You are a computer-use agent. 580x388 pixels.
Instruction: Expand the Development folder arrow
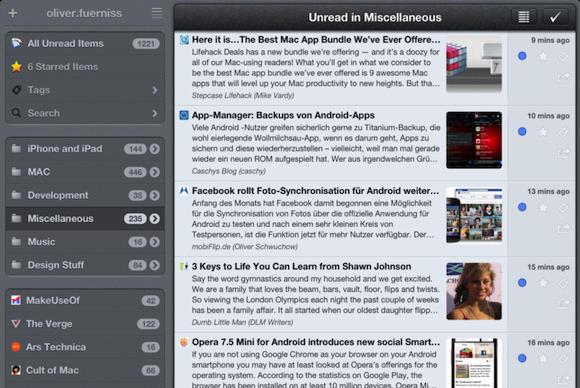coord(155,195)
